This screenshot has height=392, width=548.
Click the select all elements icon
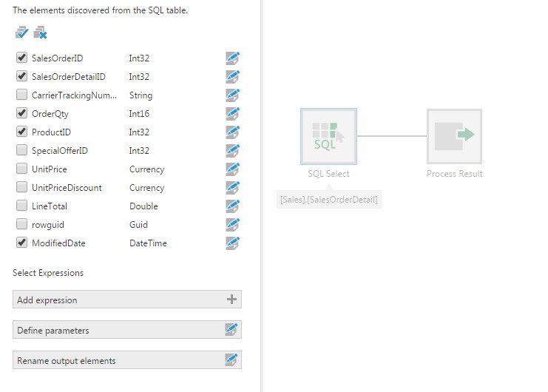click(x=21, y=33)
